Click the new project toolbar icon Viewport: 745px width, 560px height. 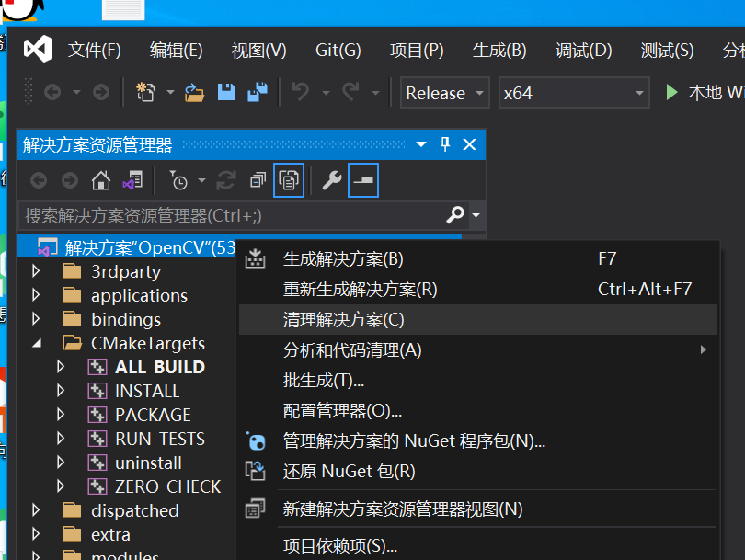coord(145,92)
